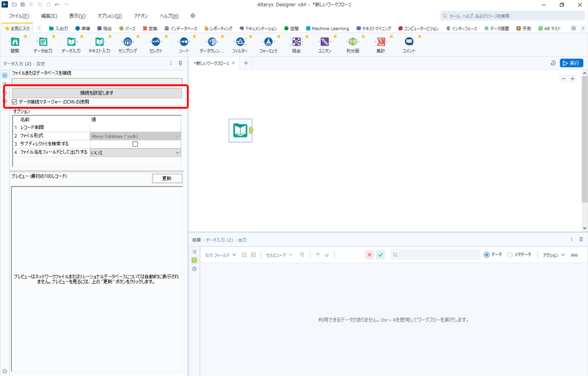The width and height of the screenshot is (588, 376).
Task: Pin the results panel
Action: [581, 240]
